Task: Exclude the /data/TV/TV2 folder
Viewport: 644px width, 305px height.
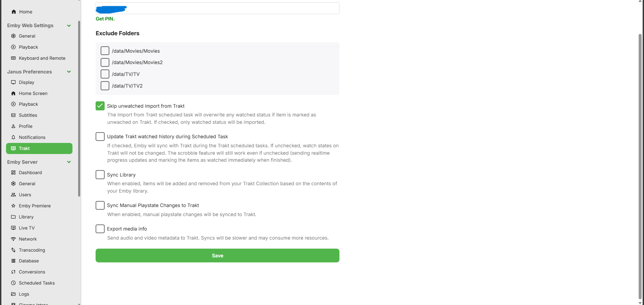Action: (105, 86)
